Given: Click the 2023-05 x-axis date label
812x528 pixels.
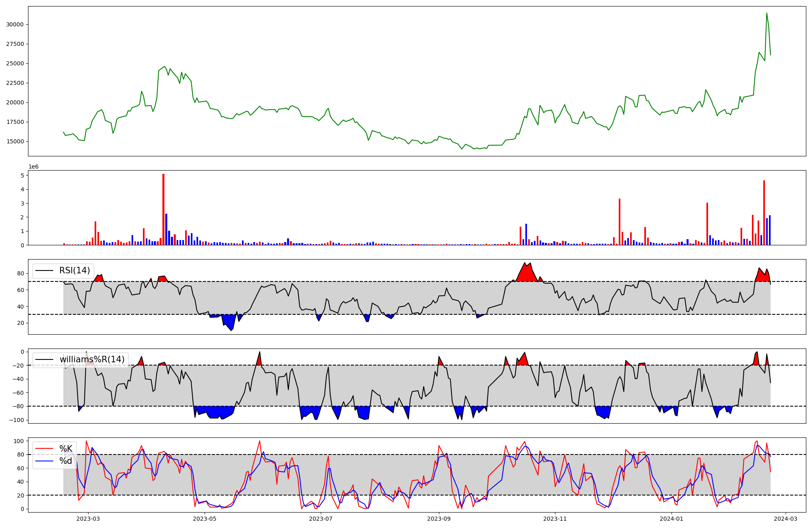Looking at the screenshot, I should (205, 519).
